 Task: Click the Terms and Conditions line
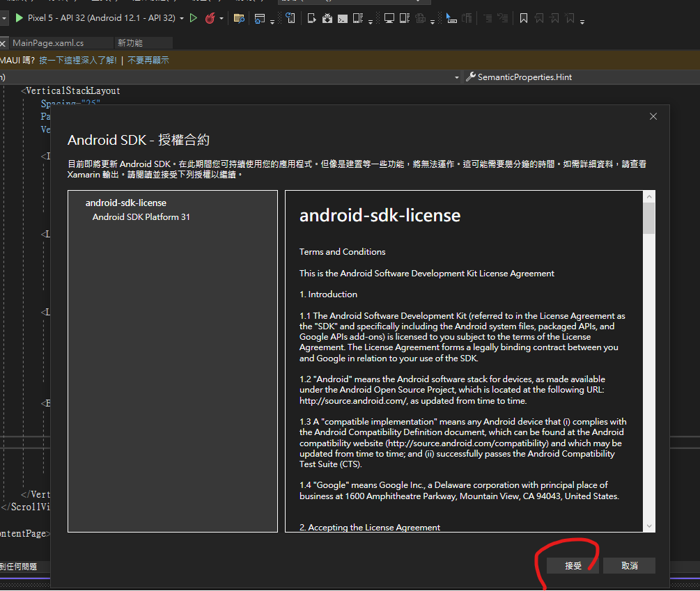pos(343,252)
